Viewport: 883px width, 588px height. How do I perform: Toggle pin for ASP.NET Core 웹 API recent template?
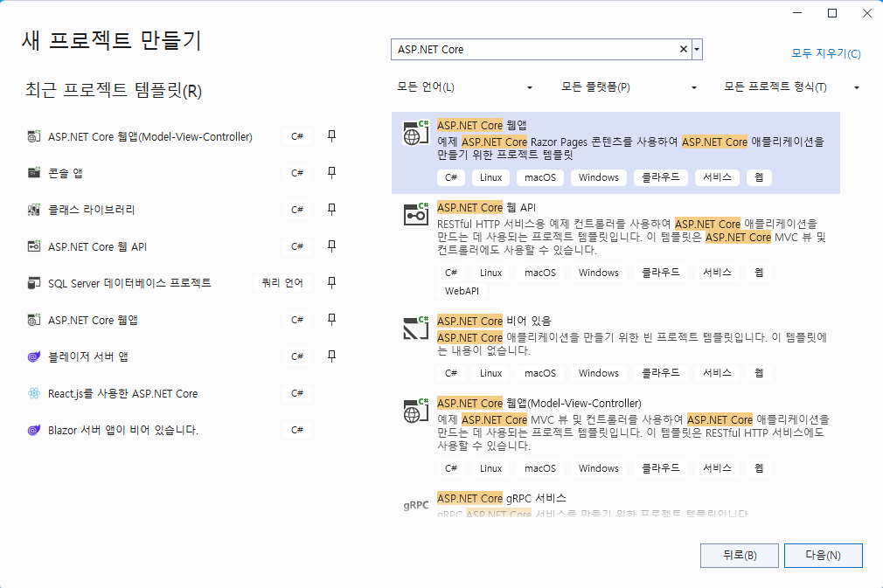pyautogui.click(x=331, y=246)
